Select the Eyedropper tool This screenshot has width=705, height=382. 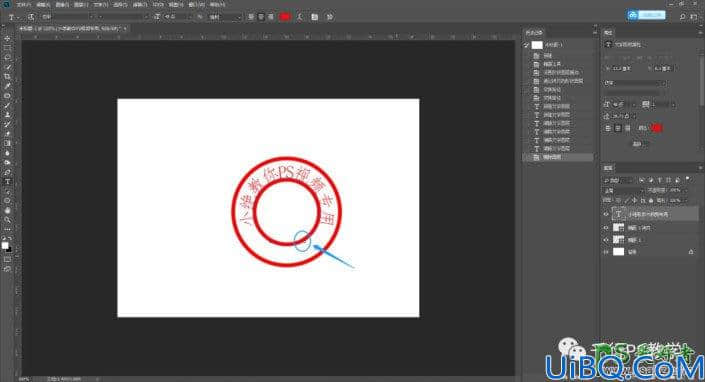pos(7,86)
